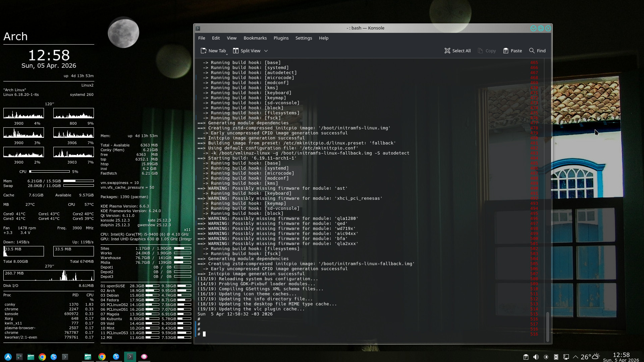This screenshot has height=362, width=644.
Task: Open the Settings menu in Konsole
Action: pos(304,38)
